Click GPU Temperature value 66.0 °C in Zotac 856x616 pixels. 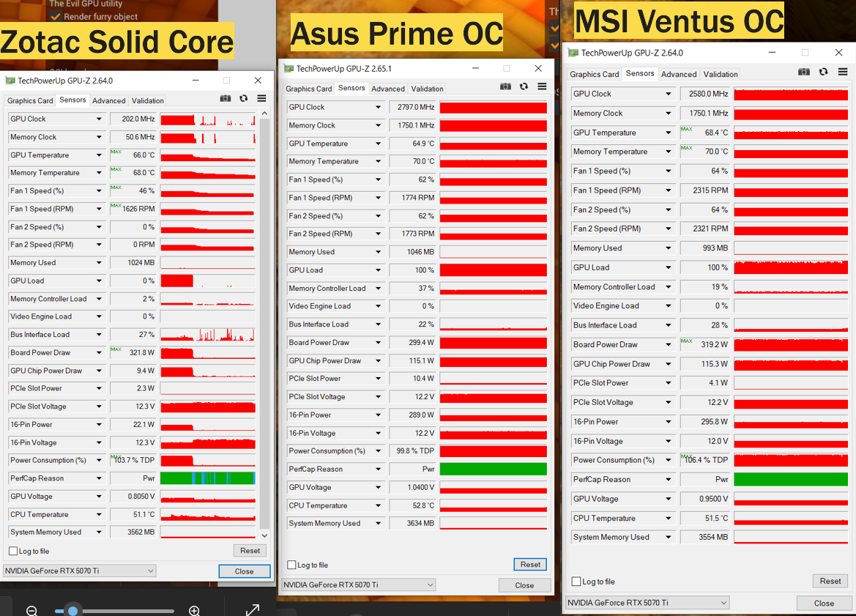coord(133,155)
